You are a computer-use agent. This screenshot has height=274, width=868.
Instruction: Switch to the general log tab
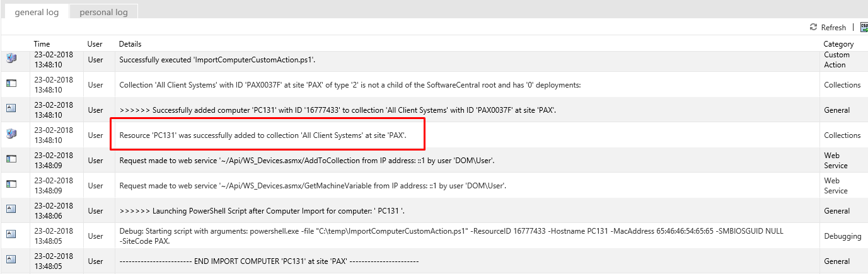pos(37,13)
